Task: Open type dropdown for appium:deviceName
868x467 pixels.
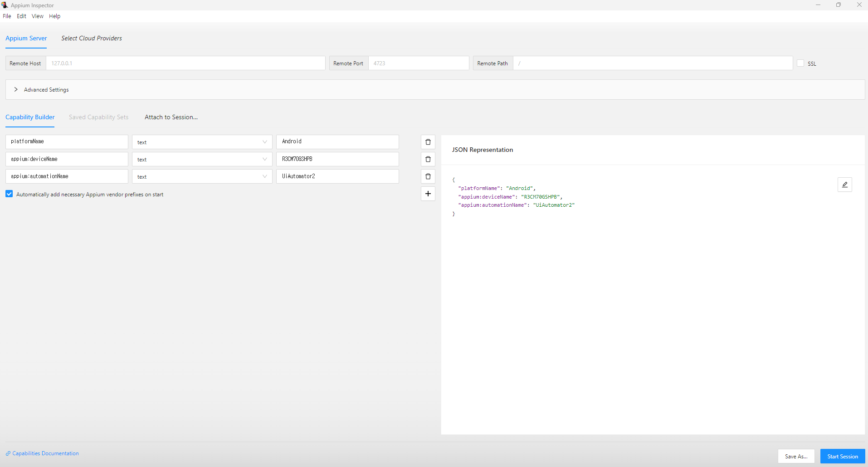Action: (202, 159)
